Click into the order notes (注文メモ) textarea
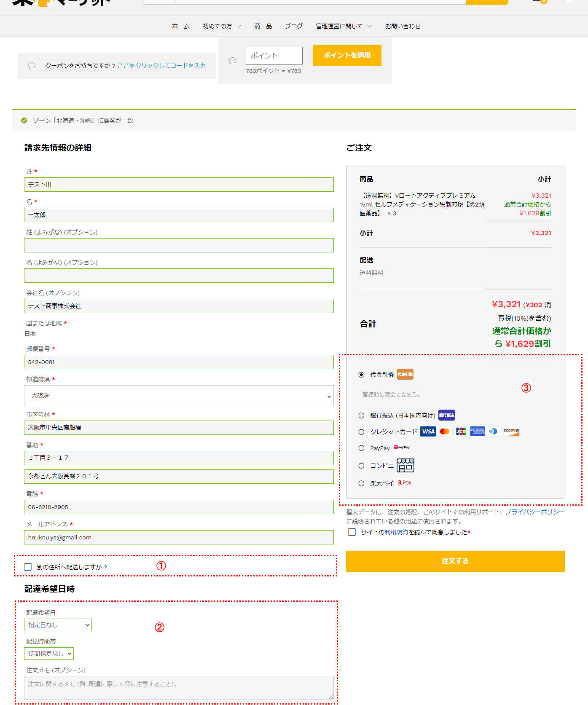 (179, 688)
